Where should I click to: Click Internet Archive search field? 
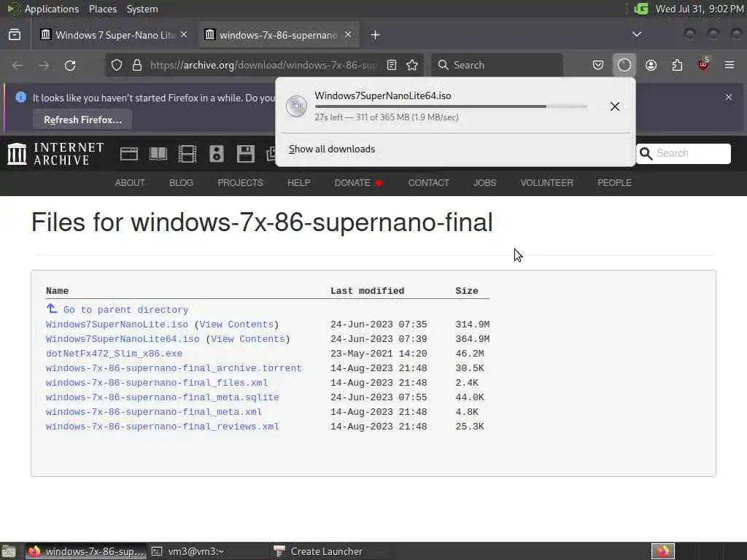coord(692,153)
